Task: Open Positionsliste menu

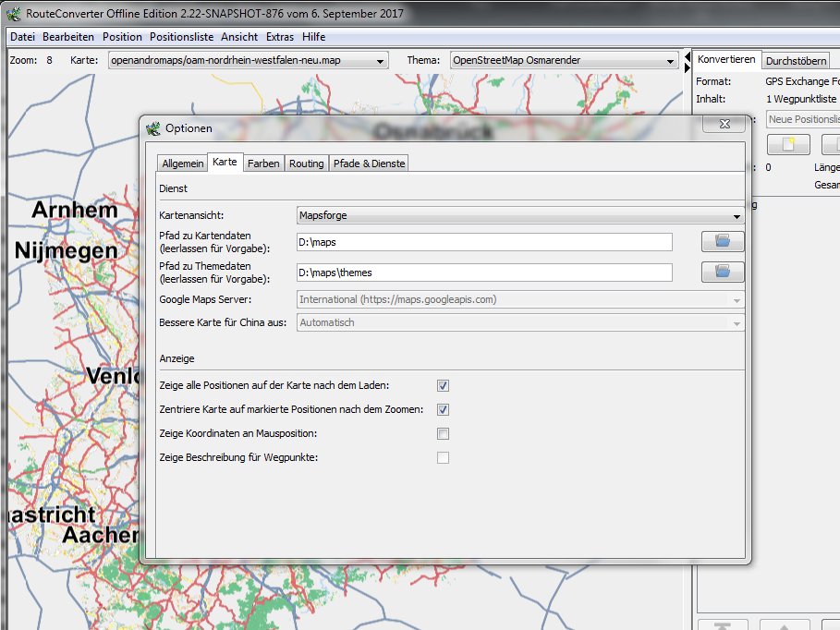Action: point(182,37)
